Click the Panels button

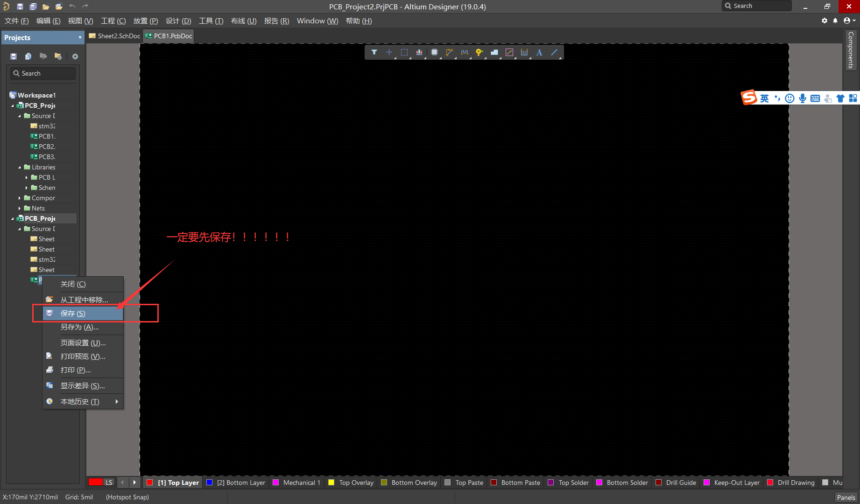846,497
